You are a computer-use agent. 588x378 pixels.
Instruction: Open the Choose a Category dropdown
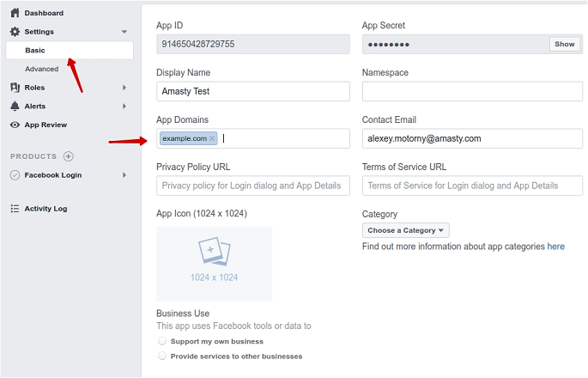[405, 230]
